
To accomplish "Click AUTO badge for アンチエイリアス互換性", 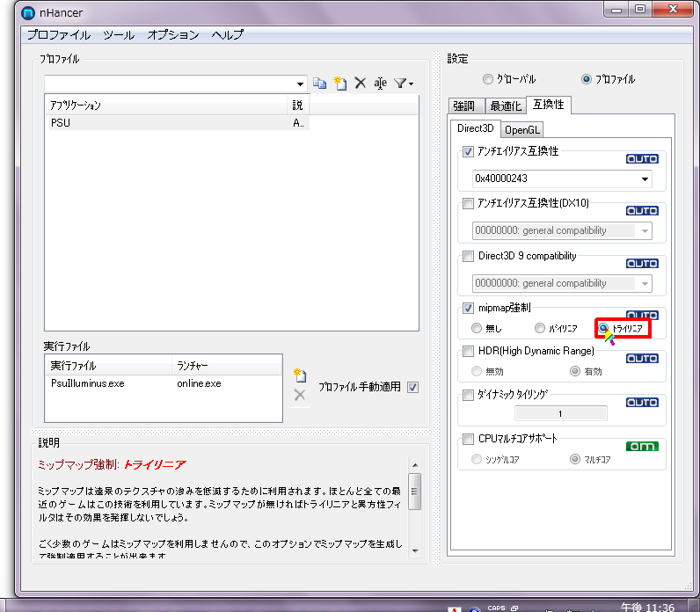I will pyautogui.click(x=642, y=159).
